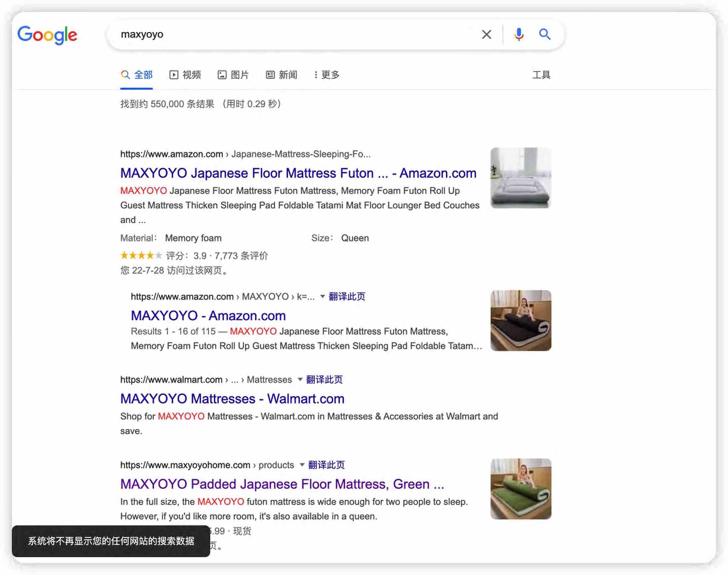Select the 图片 images filter icon

222,74
